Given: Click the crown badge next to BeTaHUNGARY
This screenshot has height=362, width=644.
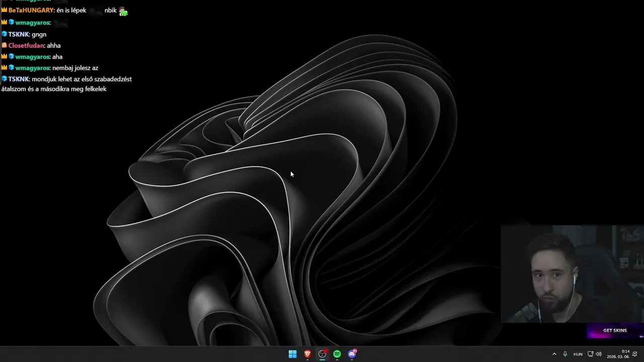Looking at the screenshot, I should pyautogui.click(x=4, y=10).
